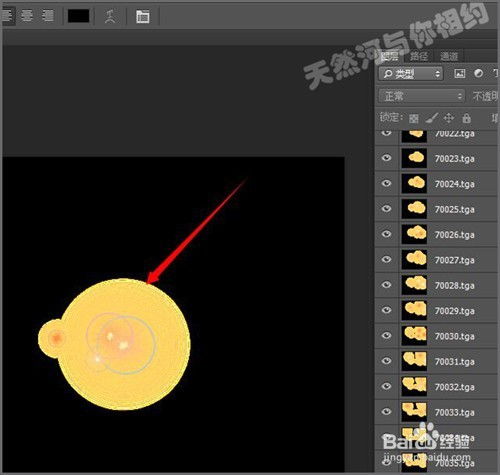The image size is (500, 475).
Task: Select layer name 70033.tga
Action: pyautogui.click(x=455, y=413)
